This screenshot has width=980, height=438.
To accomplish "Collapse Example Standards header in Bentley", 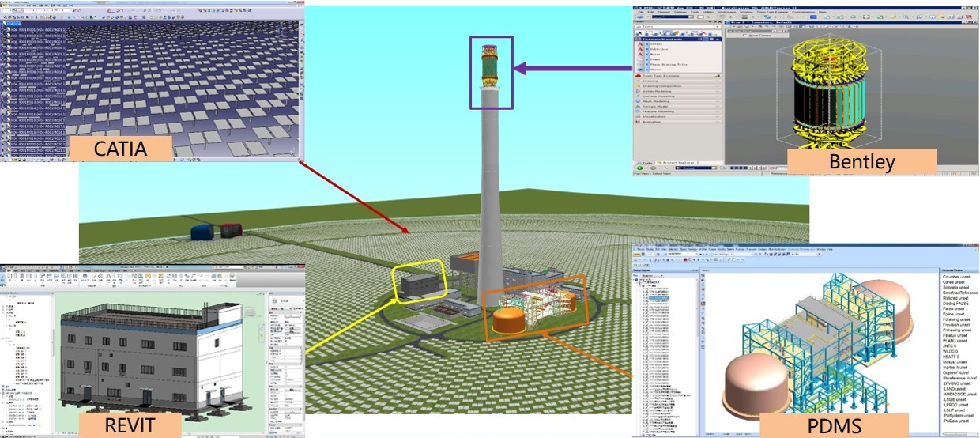I will coord(677,39).
